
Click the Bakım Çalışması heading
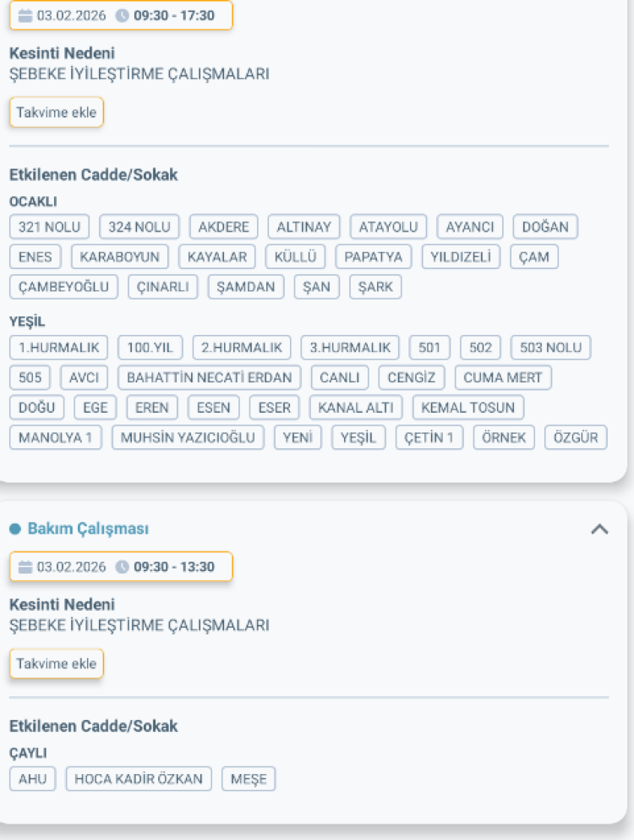pos(88,529)
